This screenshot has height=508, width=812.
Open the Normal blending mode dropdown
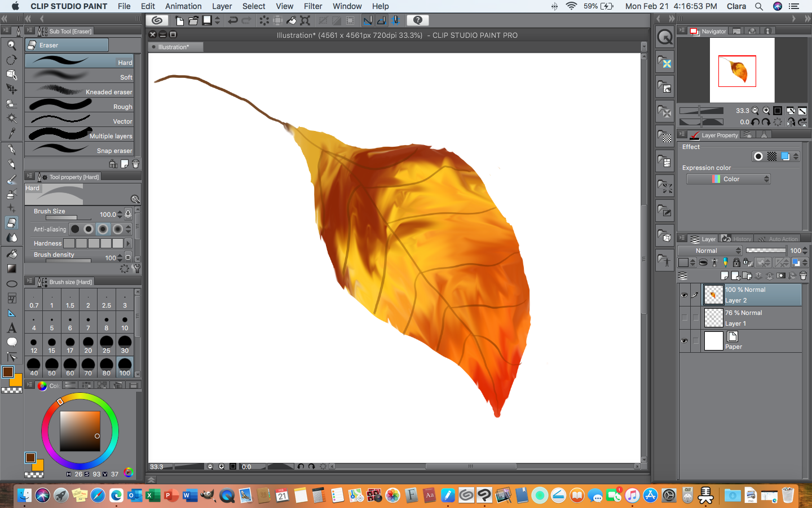(710, 251)
